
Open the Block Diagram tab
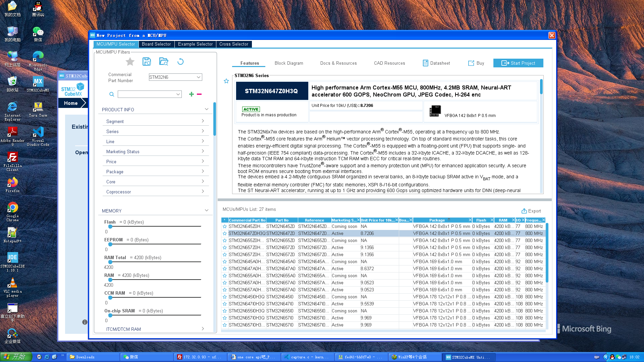(289, 63)
